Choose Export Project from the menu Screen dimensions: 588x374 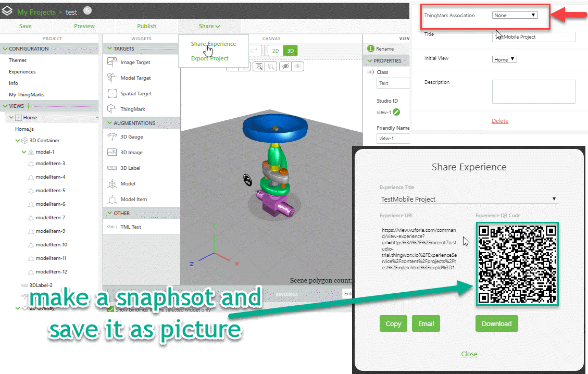[x=209, y=58]
